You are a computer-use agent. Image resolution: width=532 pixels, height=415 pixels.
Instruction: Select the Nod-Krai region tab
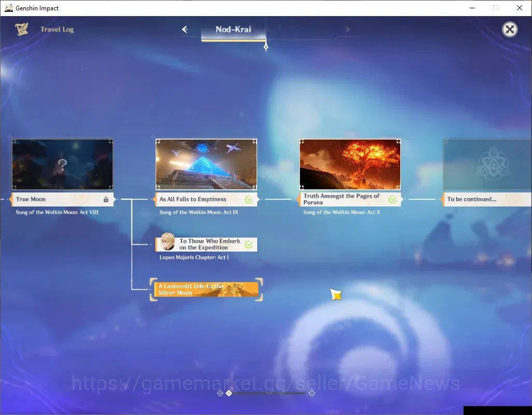click(233, 30)
